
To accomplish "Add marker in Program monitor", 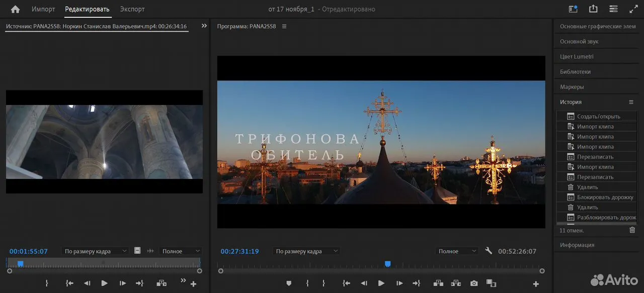I will coord(289,283).
